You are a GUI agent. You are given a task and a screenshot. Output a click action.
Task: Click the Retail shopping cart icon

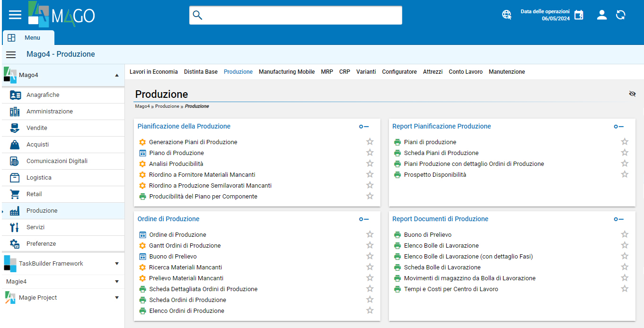15,194
